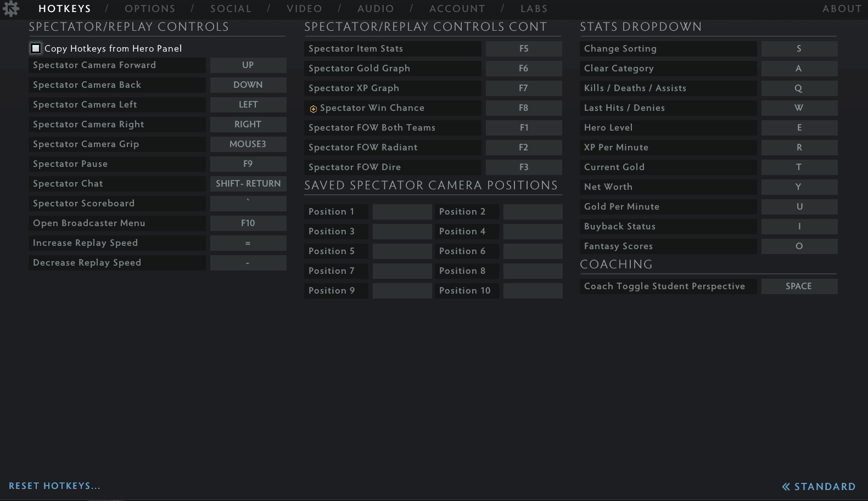Click the empty Position 10 hotkey field

pos(533,291)
